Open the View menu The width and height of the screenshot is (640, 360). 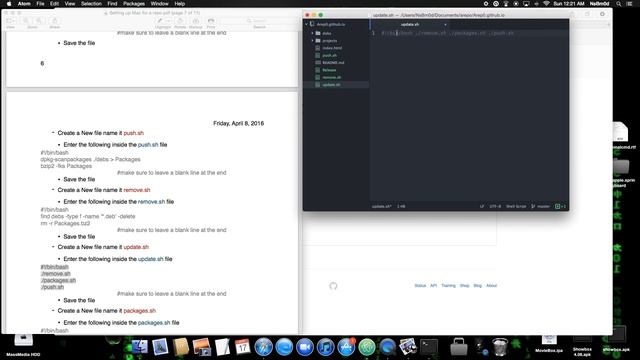(70, 4)
